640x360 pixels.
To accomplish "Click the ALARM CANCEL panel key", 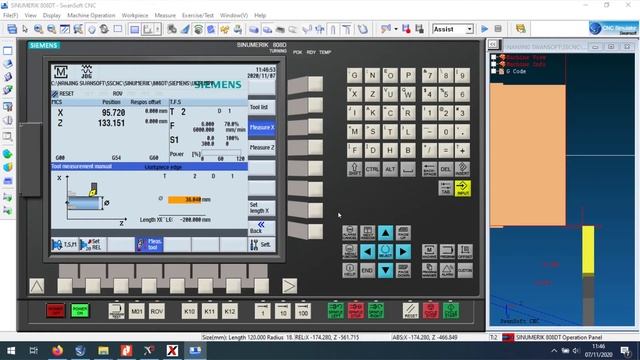I will pyautogui.click(x=349, y=233).
